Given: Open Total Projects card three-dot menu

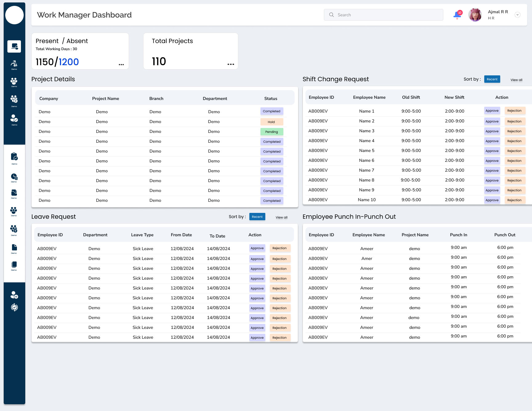Looking at the screenshot, I should (231, 64).
